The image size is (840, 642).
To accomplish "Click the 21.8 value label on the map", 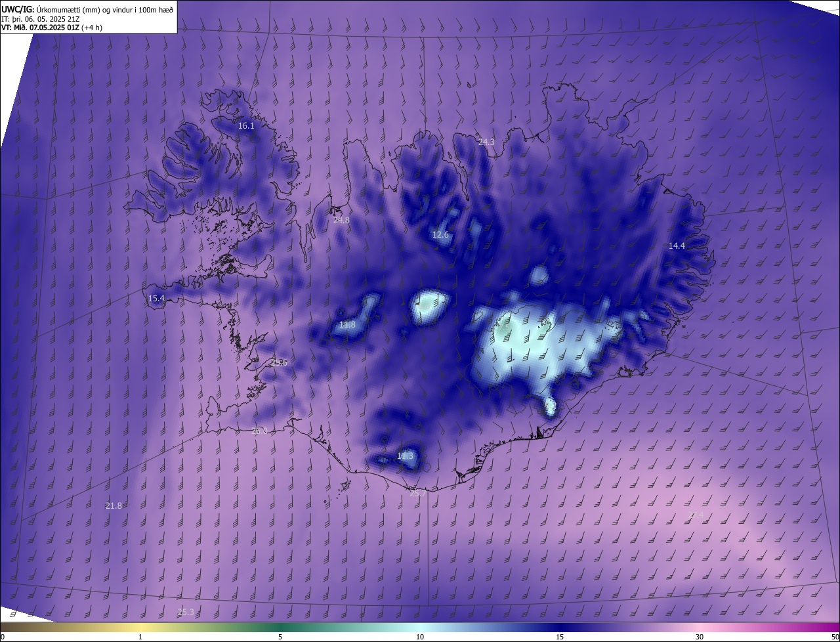I will pos(114,506).
